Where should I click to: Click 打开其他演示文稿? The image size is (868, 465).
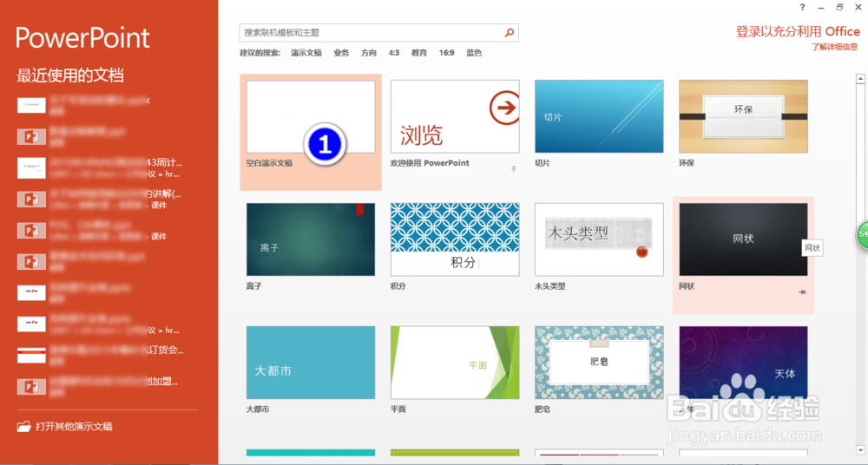tap(74, 426)
